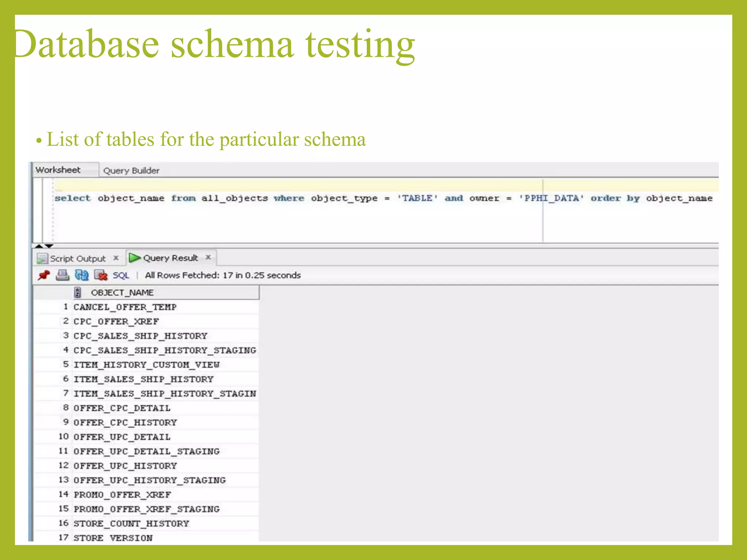This screenshot has height=560, width=747.
Task: Click the up-down arrows between editor and results
Action: tap(44, 246)
